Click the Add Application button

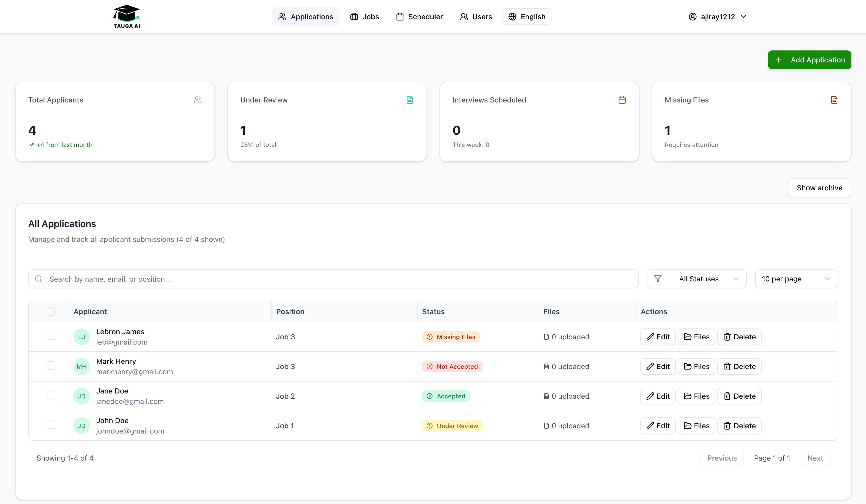point(809,60)
